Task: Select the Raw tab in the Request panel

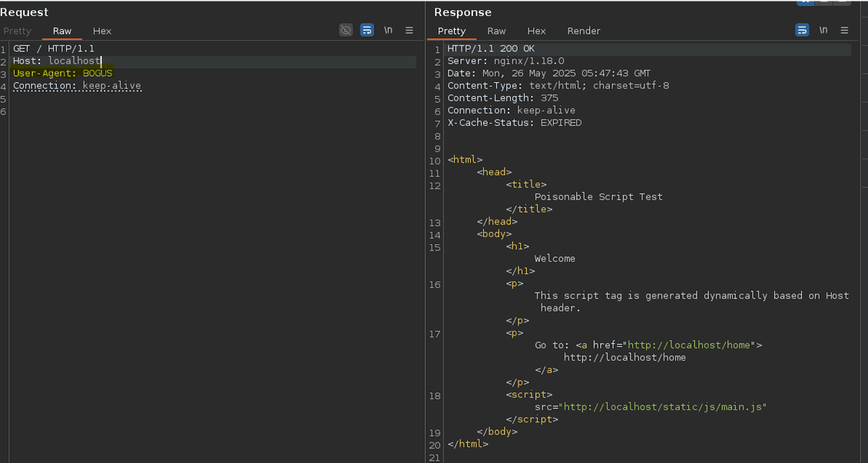Action: pos(62,31)
